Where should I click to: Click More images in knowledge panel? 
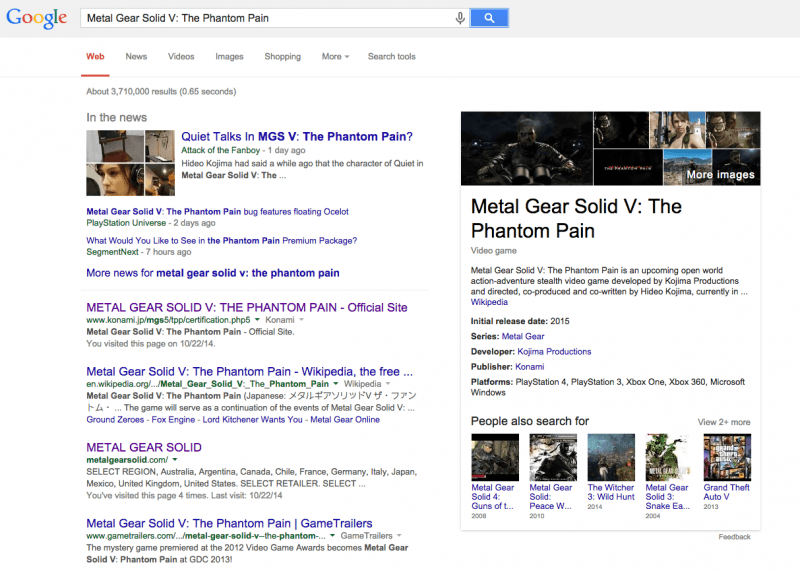point(720,175)
